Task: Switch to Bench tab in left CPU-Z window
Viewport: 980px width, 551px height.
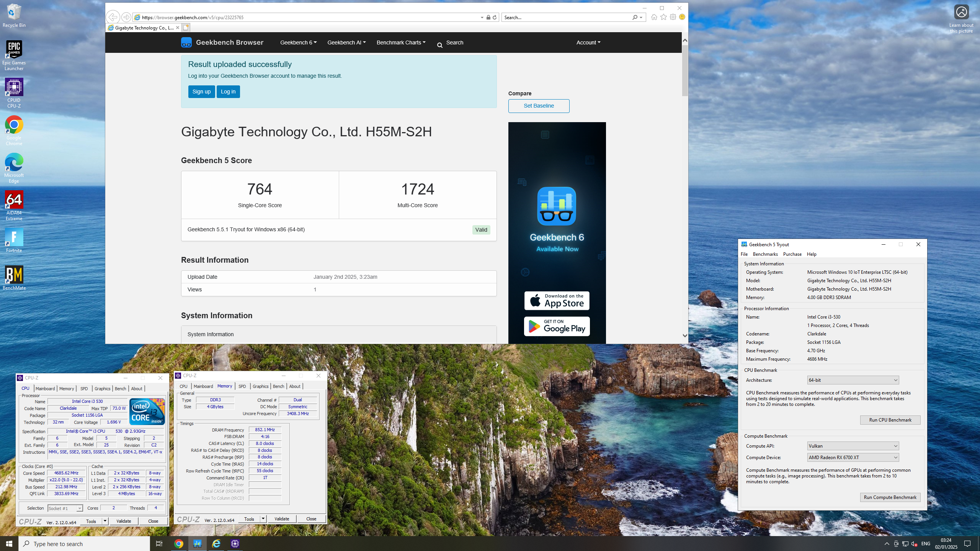Action: [x=121, y=389]
